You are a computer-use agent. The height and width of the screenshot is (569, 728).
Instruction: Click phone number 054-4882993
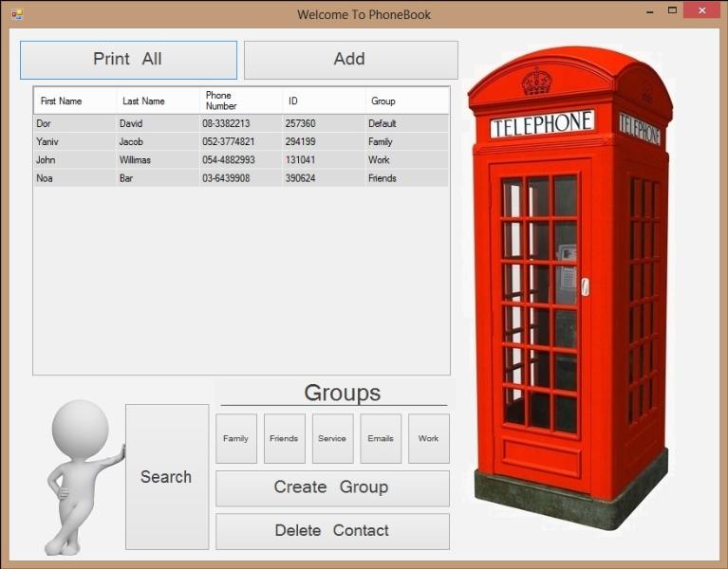[x=240, y=159]
